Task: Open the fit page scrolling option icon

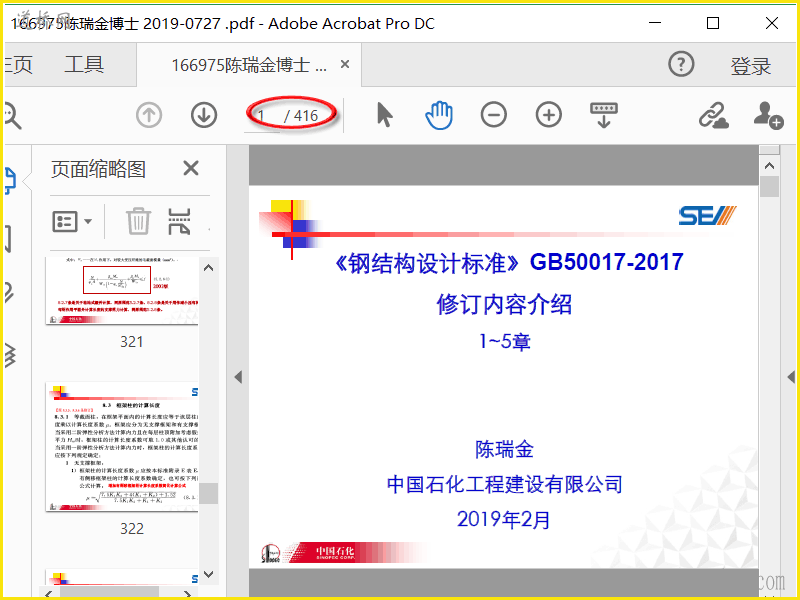Action: [x=604, y=115]
